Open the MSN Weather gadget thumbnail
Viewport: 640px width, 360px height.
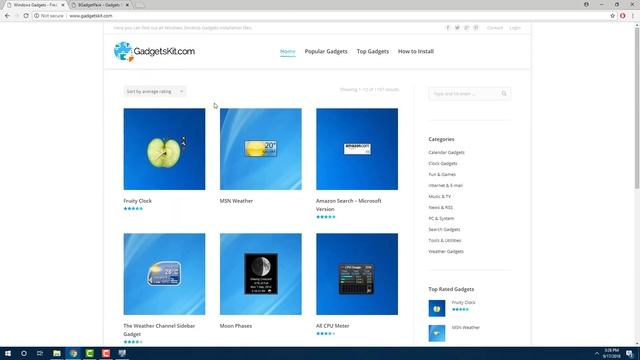(x=261, y=149)
